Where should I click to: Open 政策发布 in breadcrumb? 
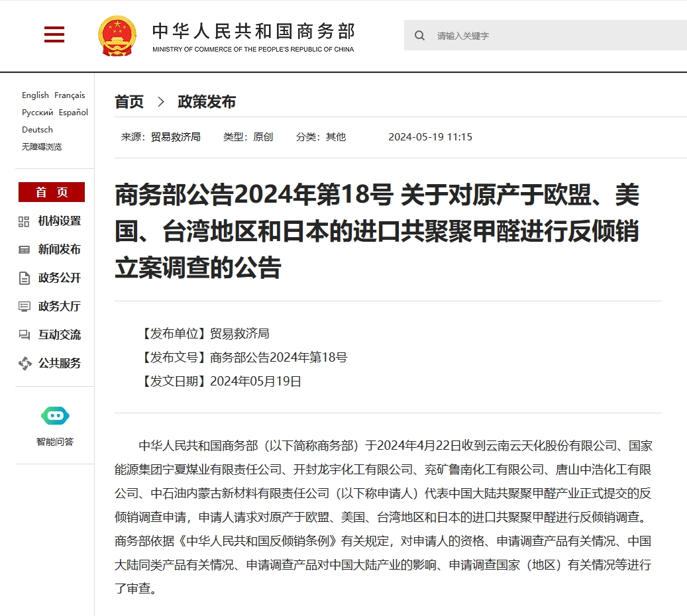pos(206,101)
